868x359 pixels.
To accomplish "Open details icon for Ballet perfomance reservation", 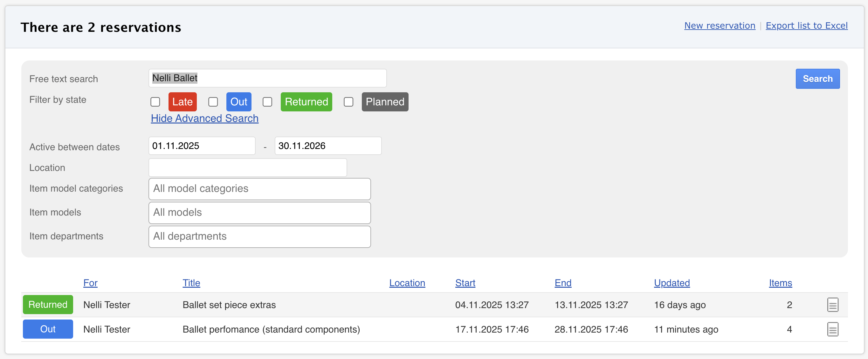I will point(832,329).
